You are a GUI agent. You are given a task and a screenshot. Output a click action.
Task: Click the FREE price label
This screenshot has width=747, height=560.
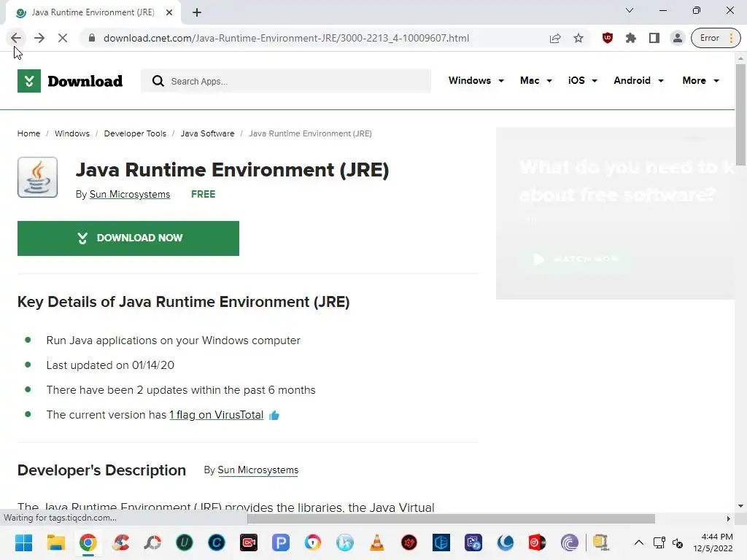coord(203,194)
